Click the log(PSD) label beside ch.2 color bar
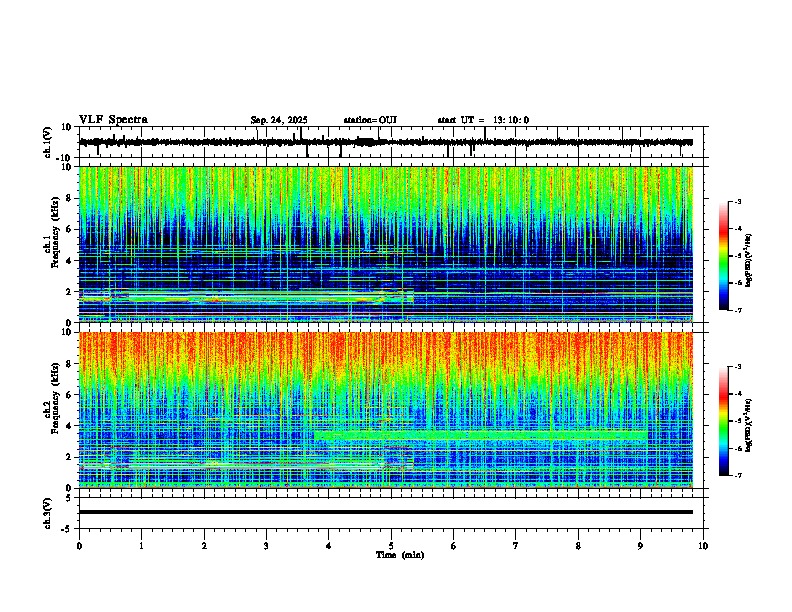Screen dimensions: 792x612 pyautogui.click(x=748, y=425)
